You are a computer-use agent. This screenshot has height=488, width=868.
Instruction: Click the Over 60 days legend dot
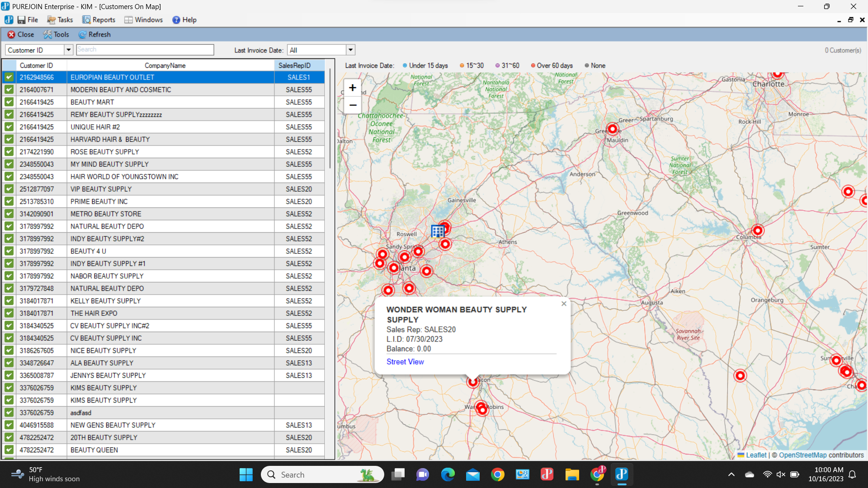coord(533,66)
